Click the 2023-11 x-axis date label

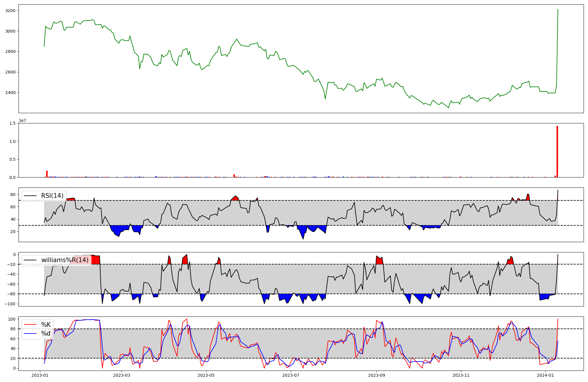coord(461,375)
